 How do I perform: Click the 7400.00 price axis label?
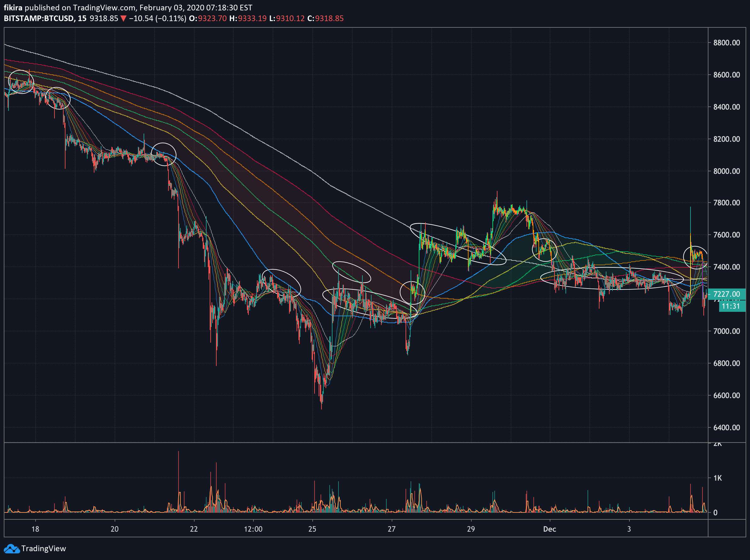click(x=727, y=267)
